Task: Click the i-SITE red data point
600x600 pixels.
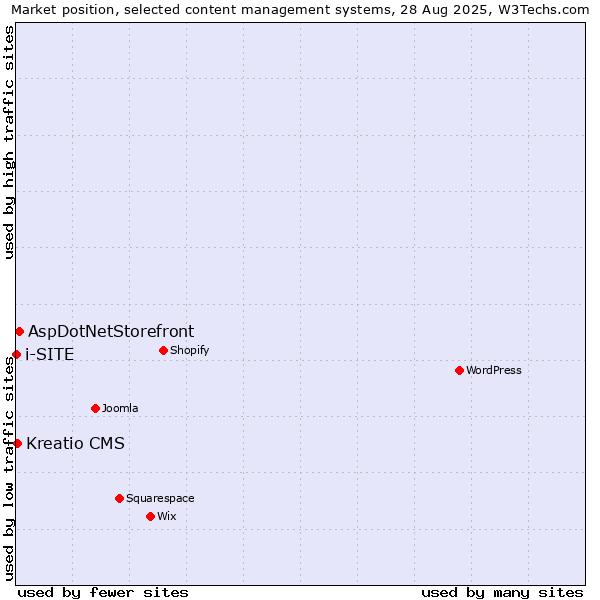Action: tap(16, 354)
